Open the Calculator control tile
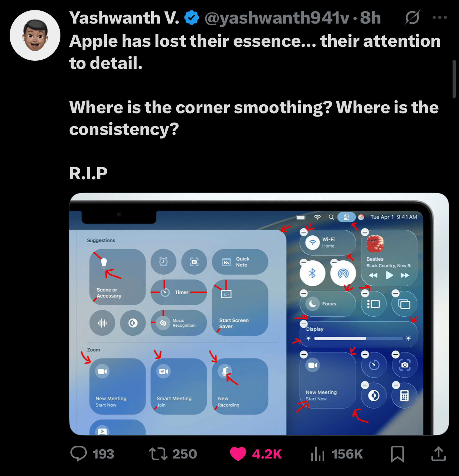This screenshot has width=459, height=476. coord(404,396)
